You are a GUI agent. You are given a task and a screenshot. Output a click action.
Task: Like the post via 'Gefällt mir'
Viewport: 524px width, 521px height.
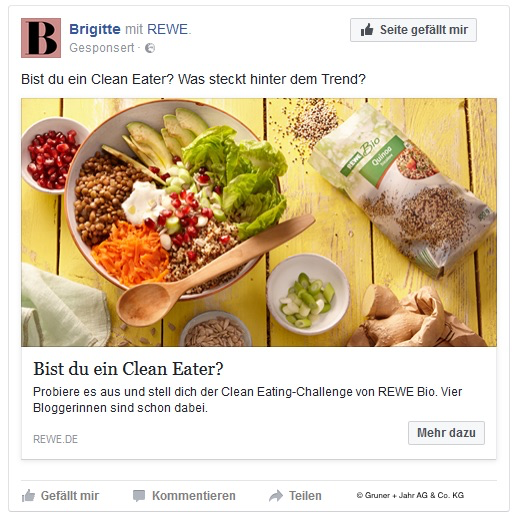(60, 496)
